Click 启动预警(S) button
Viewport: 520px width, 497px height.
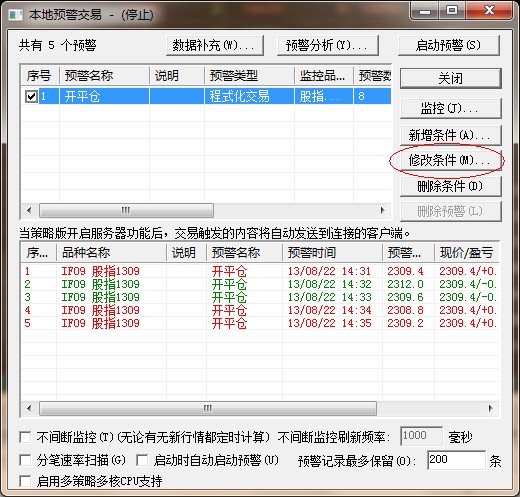(449, 45)
